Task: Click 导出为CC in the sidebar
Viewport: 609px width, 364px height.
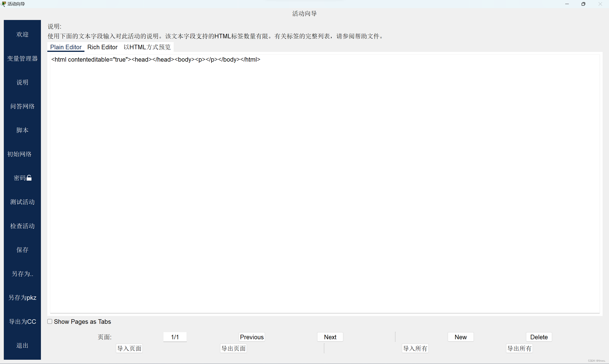Action: 22,322
